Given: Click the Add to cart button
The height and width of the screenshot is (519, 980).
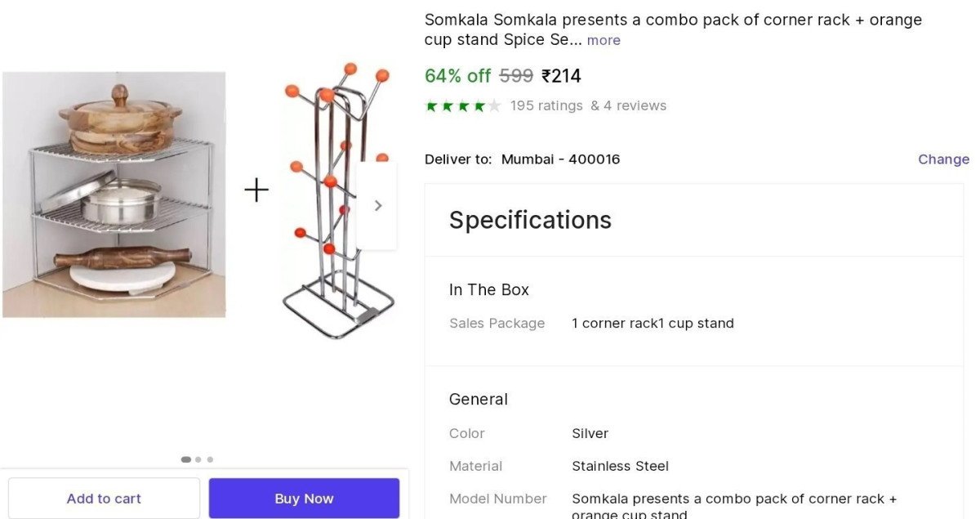Looking at the screenshot, I should tap(104, 498).
